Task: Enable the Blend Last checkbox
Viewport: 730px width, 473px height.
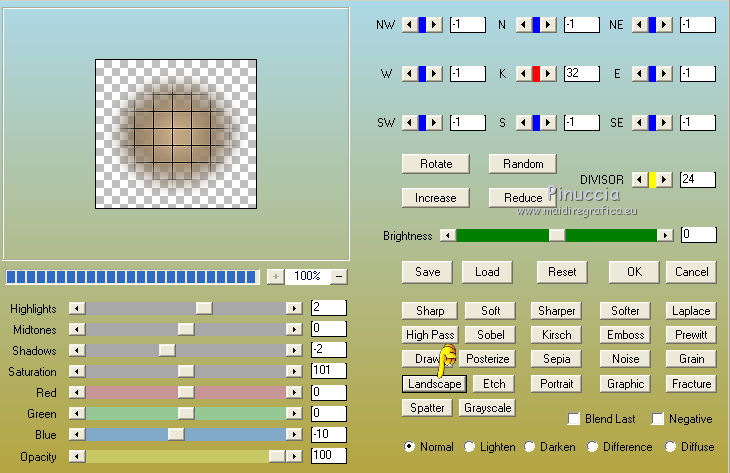Action: pyautogui.click(x=574, y=419)
